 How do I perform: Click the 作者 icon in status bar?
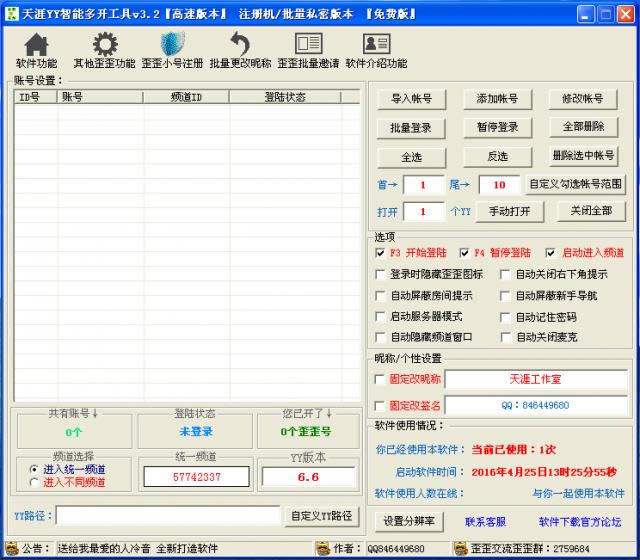[x=324, y=548]
